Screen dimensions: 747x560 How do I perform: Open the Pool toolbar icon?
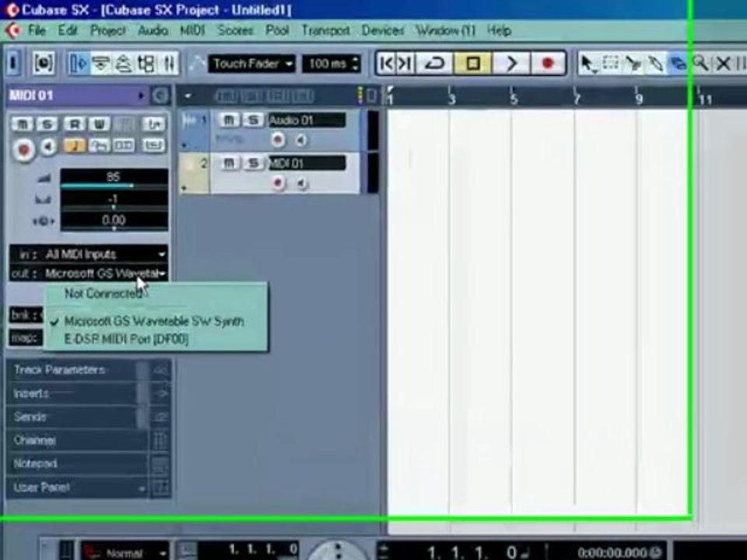click(x=146, y=63)
